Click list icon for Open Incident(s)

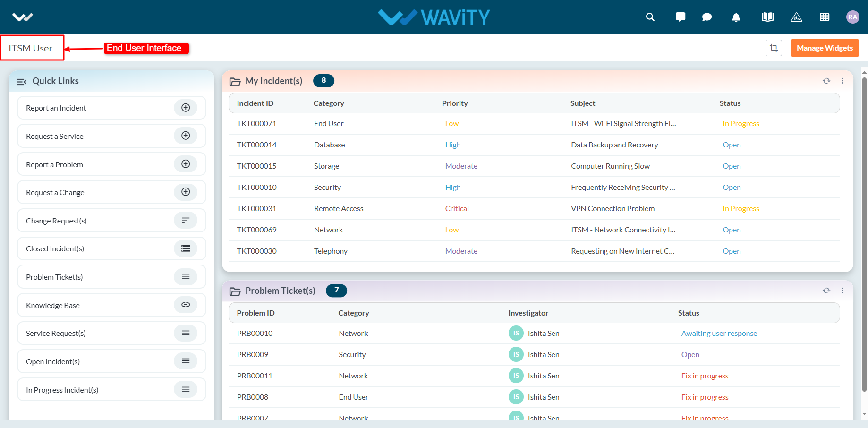tap(186, 361)
